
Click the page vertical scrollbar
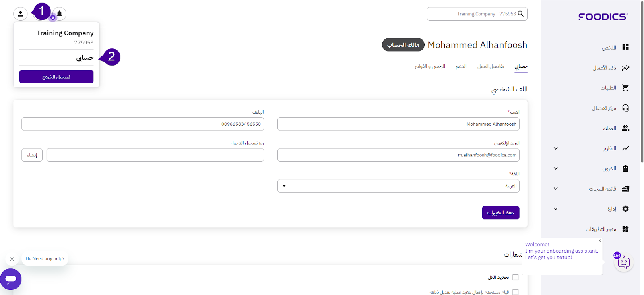coord(642,81)
